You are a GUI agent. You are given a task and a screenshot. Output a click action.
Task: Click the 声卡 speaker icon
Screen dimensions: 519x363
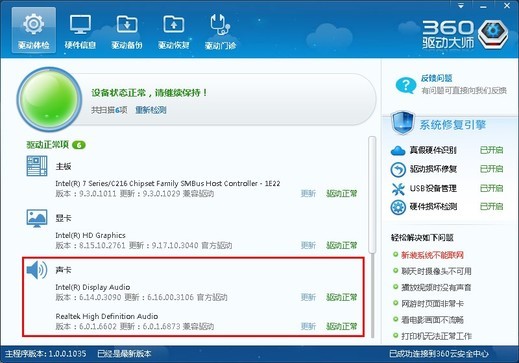[x=37, y=270]
